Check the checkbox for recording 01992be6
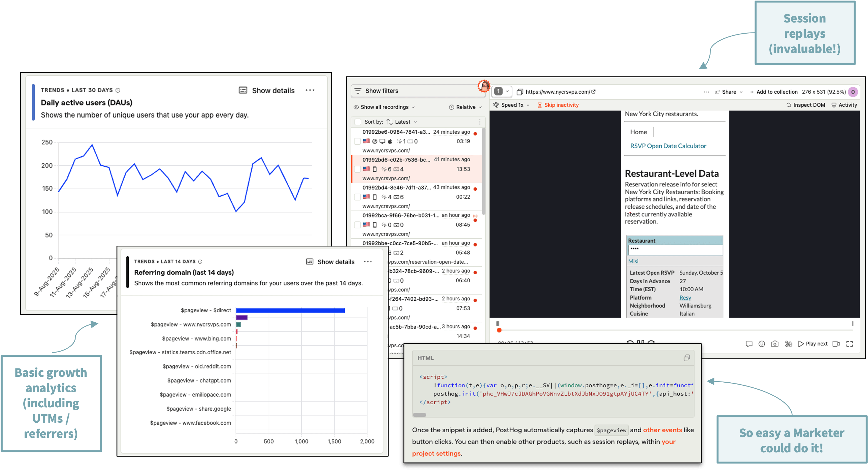 [357, 141]
